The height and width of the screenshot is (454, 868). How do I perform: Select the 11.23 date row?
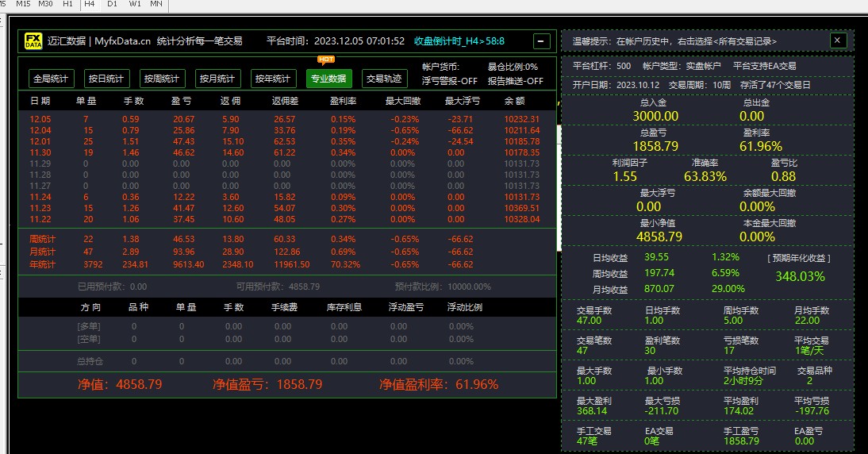[285, 208]
